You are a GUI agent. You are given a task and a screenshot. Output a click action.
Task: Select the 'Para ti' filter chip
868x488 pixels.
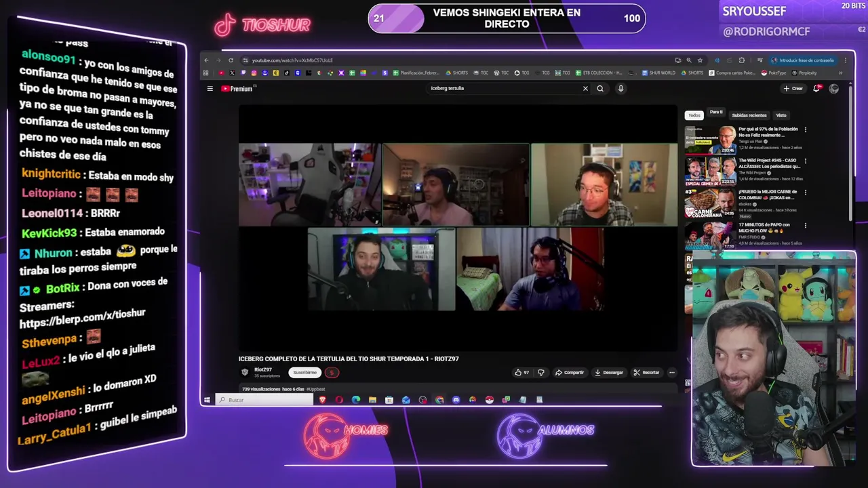point(716,113)
